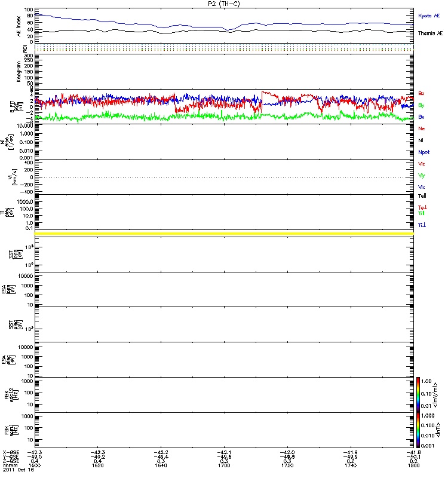Click the Keogram axis title
This screenshot has width=448, height=478.
19,71
